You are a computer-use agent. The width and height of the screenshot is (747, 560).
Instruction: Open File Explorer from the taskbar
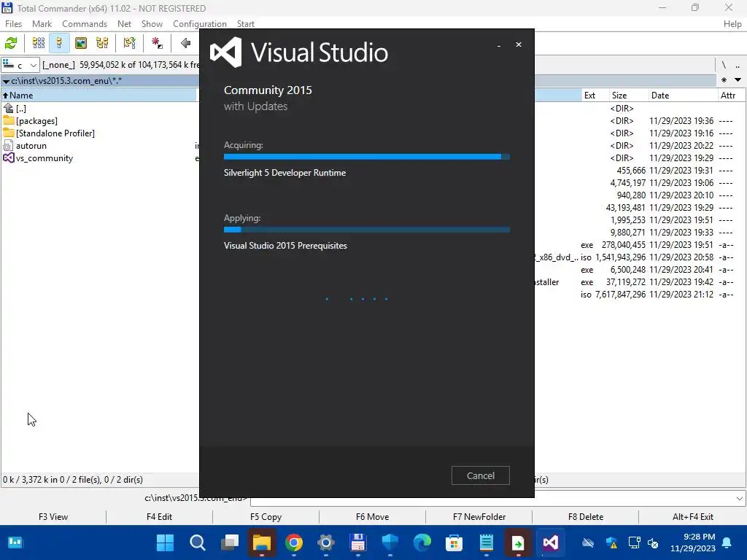(x=262, y=542)
